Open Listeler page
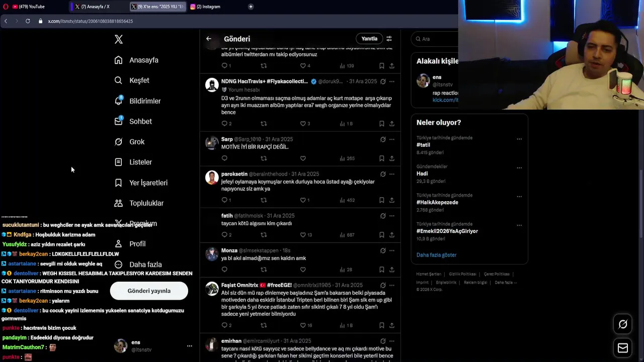The image size is (644, 362). click(133, 162)
